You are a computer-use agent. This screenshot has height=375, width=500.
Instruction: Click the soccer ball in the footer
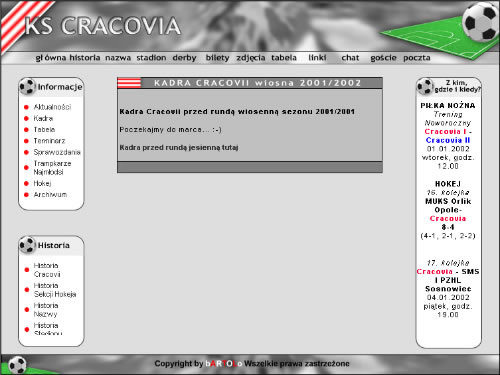17,365
